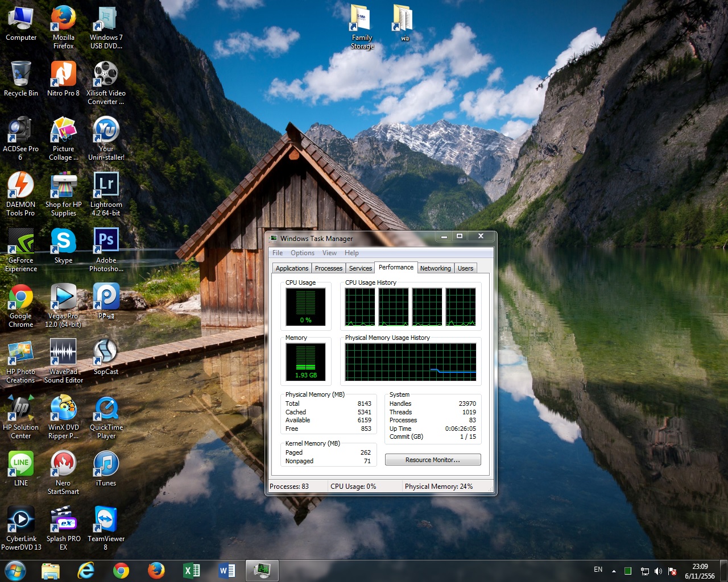Screen dimensions: 728x582
Task: Click the GeForce Experience desktop icon
Action: 20,241
